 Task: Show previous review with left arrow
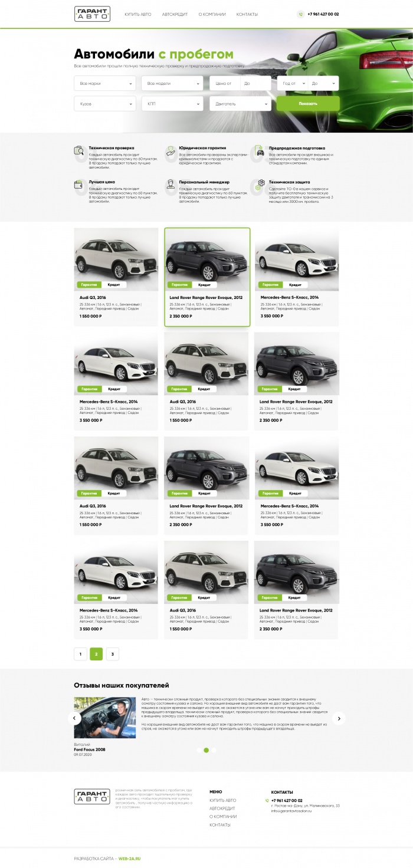point(74,718)
